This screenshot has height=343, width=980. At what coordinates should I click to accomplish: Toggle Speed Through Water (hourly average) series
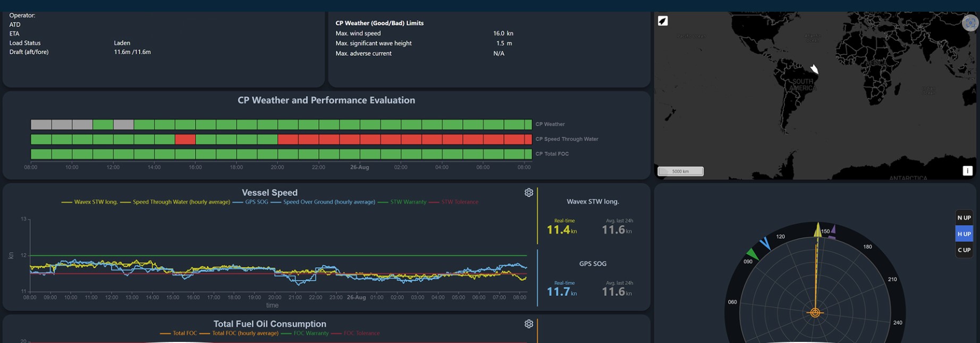pyautogui.click(x=175, y=202)
